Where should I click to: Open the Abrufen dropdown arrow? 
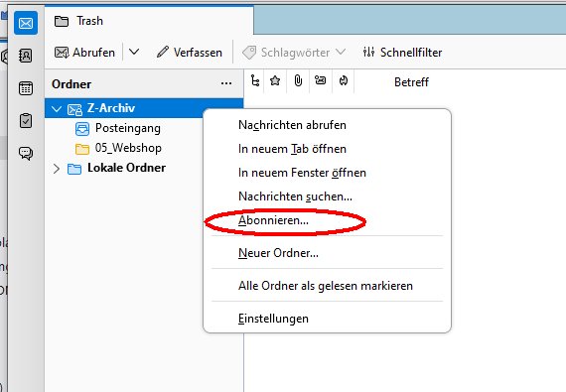pos(134,53)
